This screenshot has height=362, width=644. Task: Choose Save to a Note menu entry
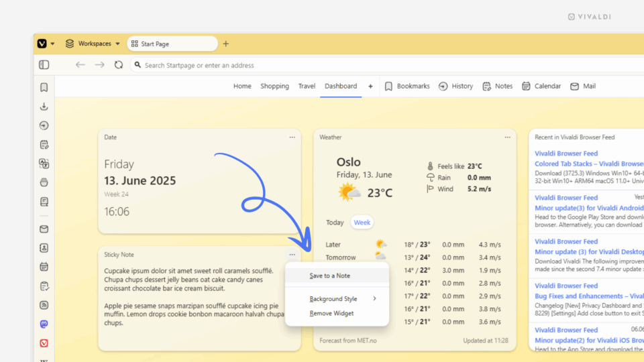click(x=337, y=276)
